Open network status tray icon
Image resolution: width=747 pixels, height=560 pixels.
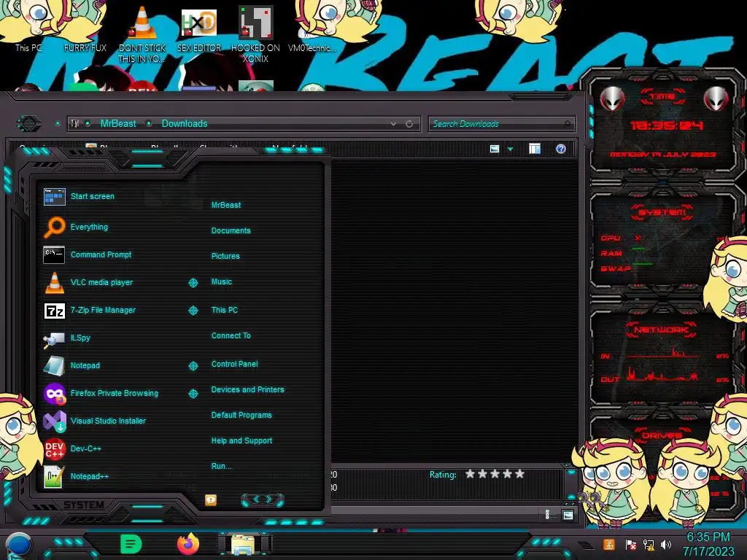[648, 544]
